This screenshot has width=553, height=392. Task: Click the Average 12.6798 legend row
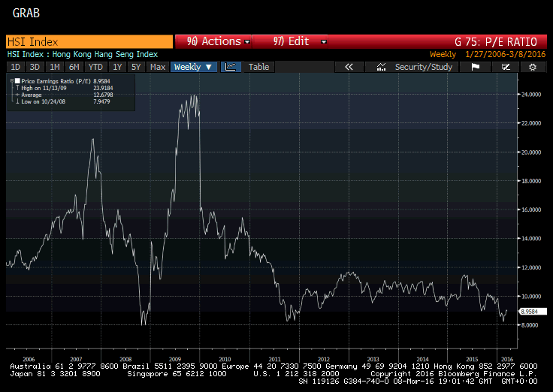click(x=65, y=95)
